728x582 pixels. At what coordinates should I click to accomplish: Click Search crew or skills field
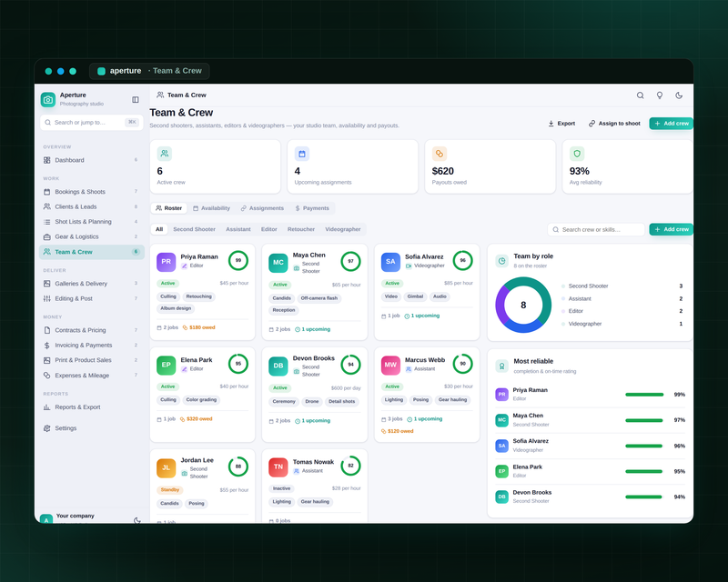tap(596, 229)
